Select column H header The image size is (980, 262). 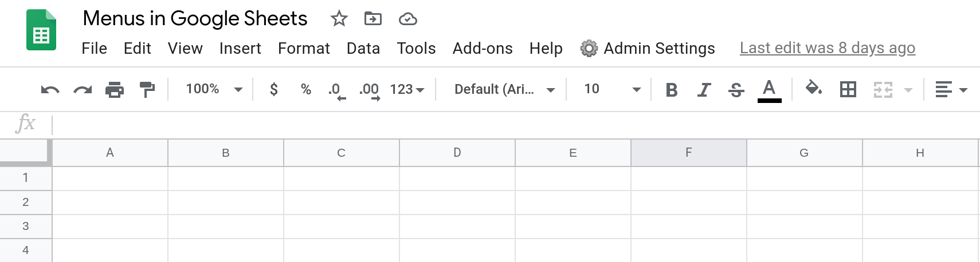point(920,153)
